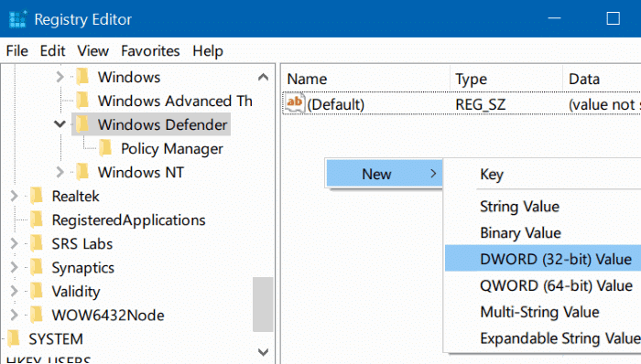Click the SRS Labs folder icon

(x=37, y=243)
